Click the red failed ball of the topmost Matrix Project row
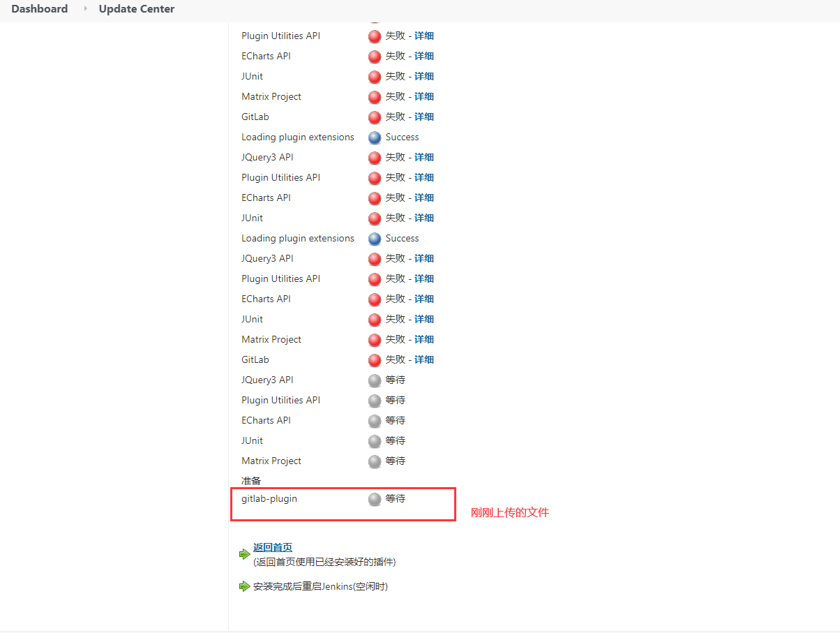The image size is (840, 633). (375, 97)
